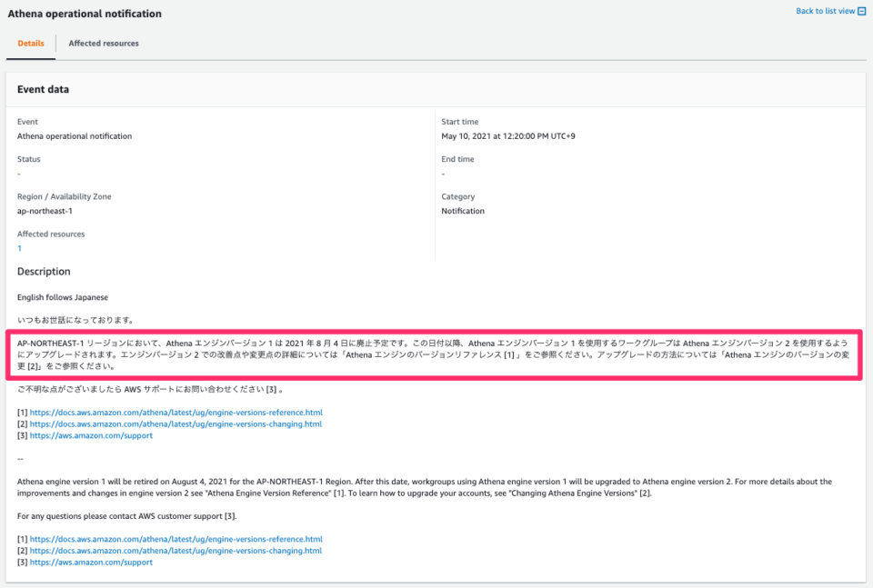873x588 pixels.
Task: Open engine-versions-reference link in the English section
Action: click(174, 538)
